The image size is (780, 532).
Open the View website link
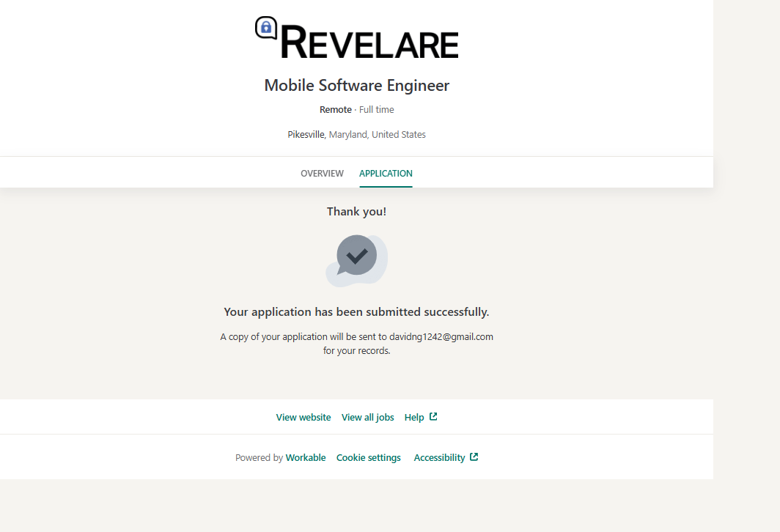coord(303,418)
